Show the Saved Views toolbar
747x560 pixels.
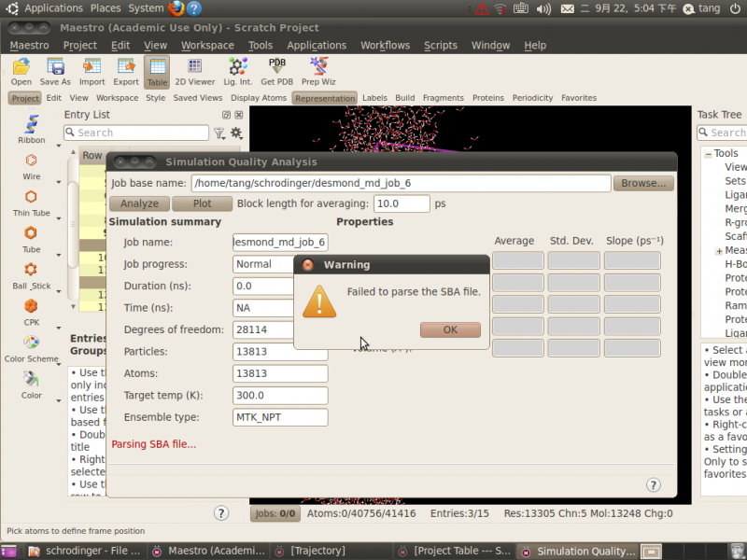pos(198,98)
